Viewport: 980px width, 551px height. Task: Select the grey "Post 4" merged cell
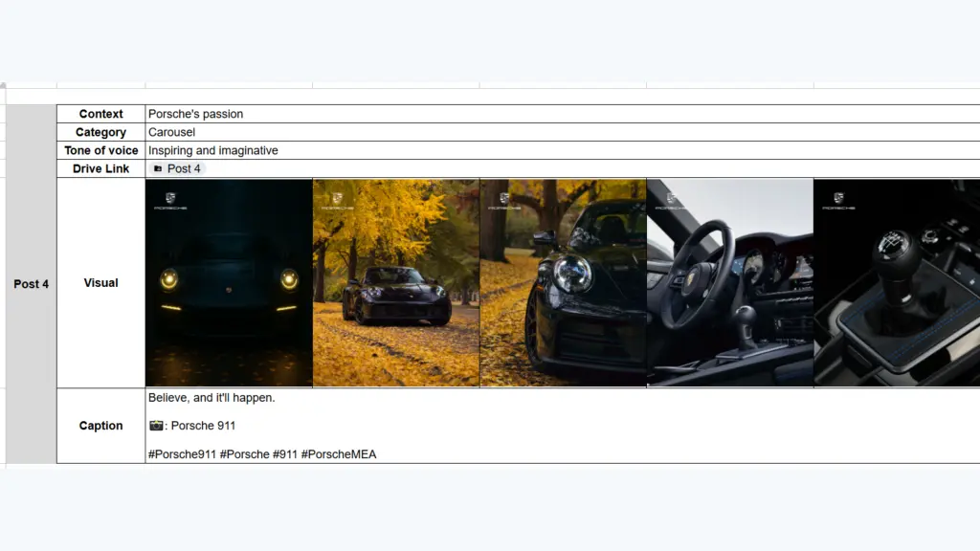pyautogui.click(x=31, y=284)
